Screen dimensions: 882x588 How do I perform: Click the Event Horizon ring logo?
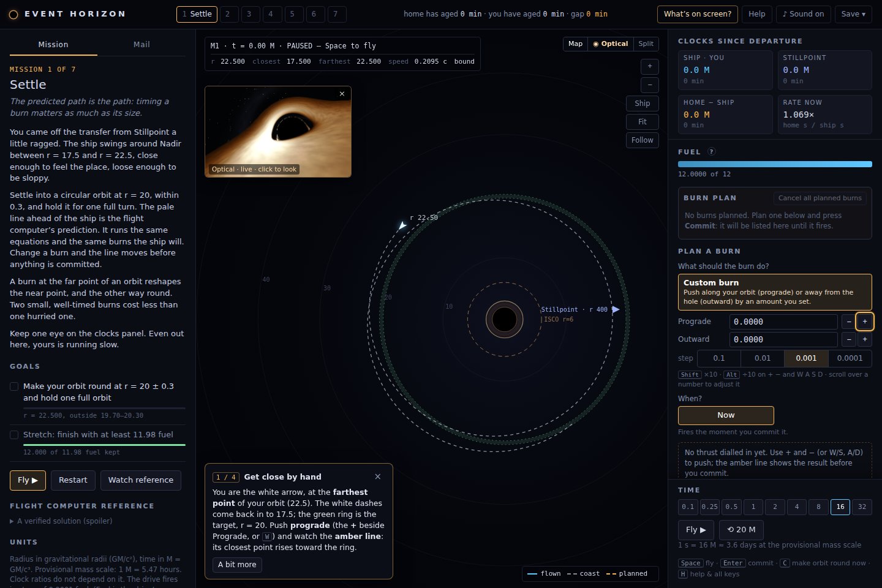[x=13, y=14]
